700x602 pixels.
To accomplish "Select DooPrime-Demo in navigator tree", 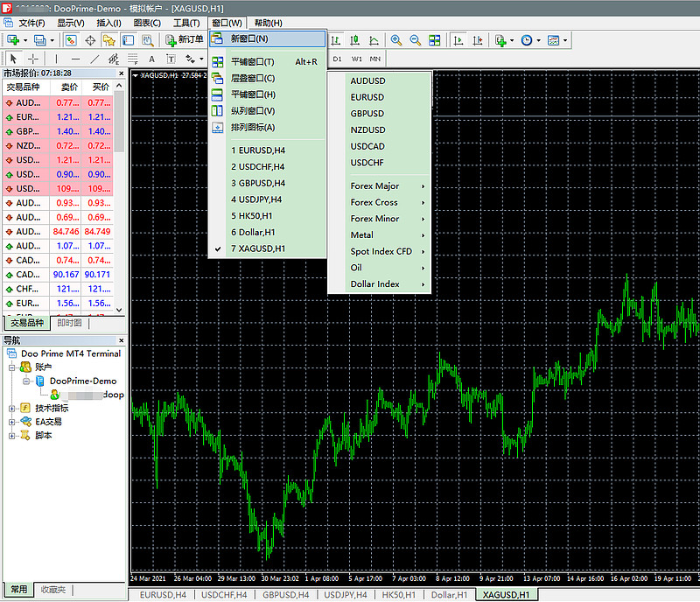I will [82, 381].
